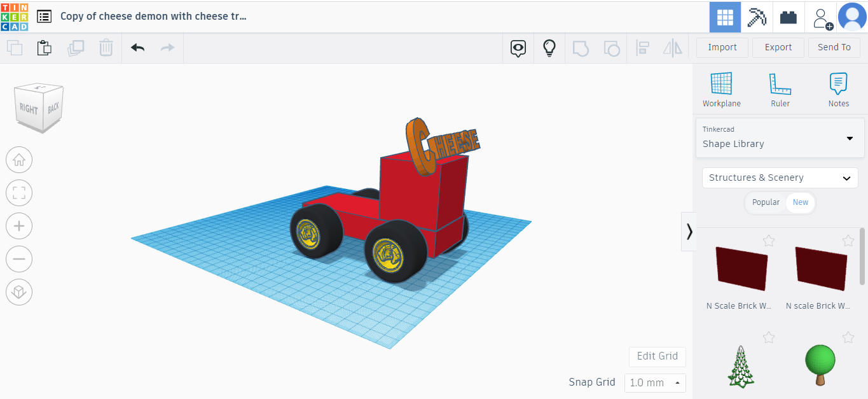Select second N scale Brick Wall shape
Screen dimensions: 868x399
pyautogui.click(x=820, y=270)
